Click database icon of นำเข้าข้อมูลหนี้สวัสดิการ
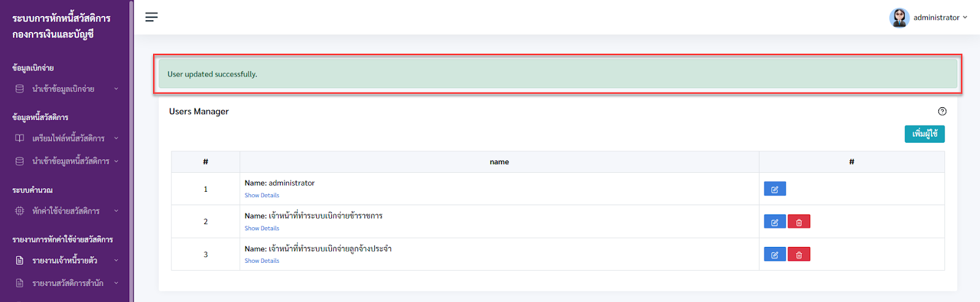Viewport: 980px width, 302px height. click(x=20, y=161)
